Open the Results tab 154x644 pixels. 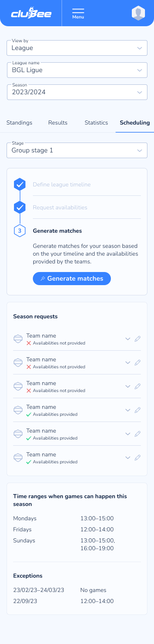click(58, 122)
